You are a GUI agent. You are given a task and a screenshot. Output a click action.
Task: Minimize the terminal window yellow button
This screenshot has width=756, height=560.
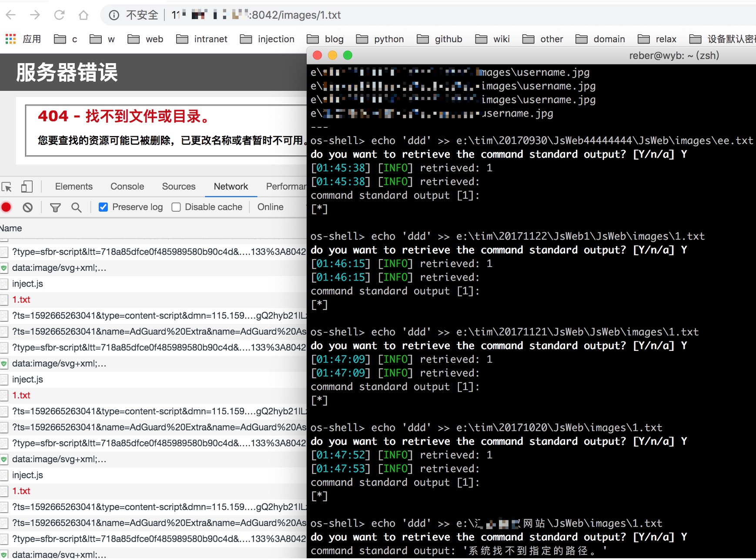pos(332,55)
